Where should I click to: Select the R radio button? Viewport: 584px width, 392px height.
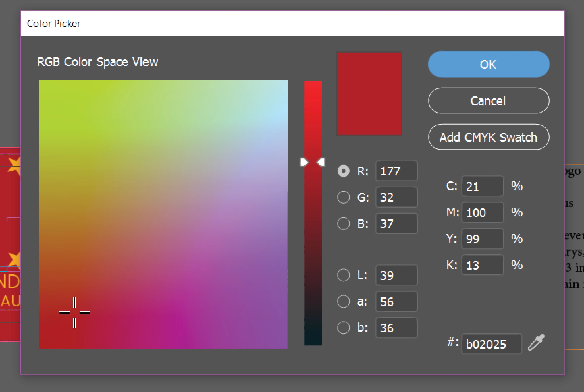(x=343, y=171)
